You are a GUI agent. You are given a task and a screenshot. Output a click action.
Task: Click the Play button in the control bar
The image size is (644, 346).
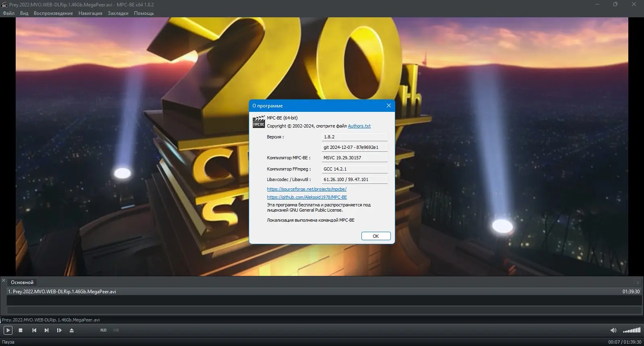pos(8,330)
